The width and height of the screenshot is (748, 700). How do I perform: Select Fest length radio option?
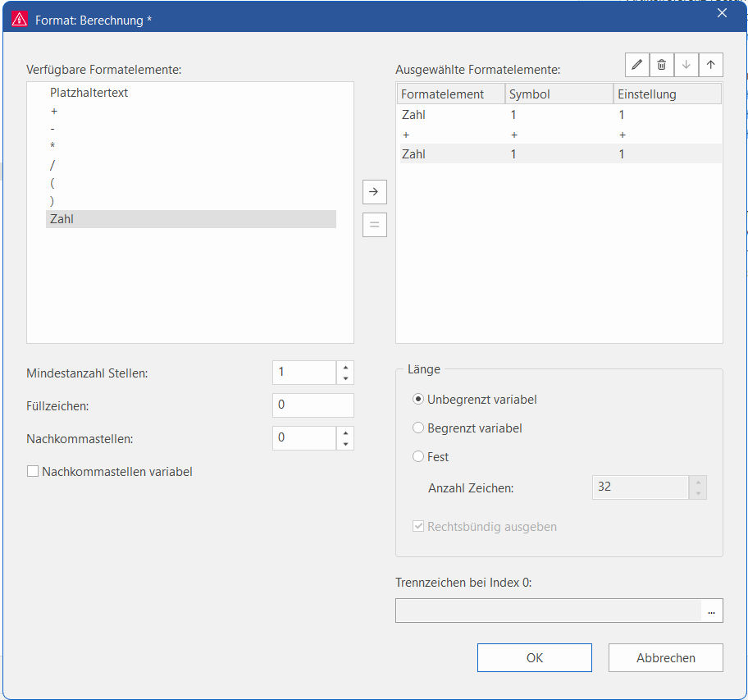tap(418, 456)
